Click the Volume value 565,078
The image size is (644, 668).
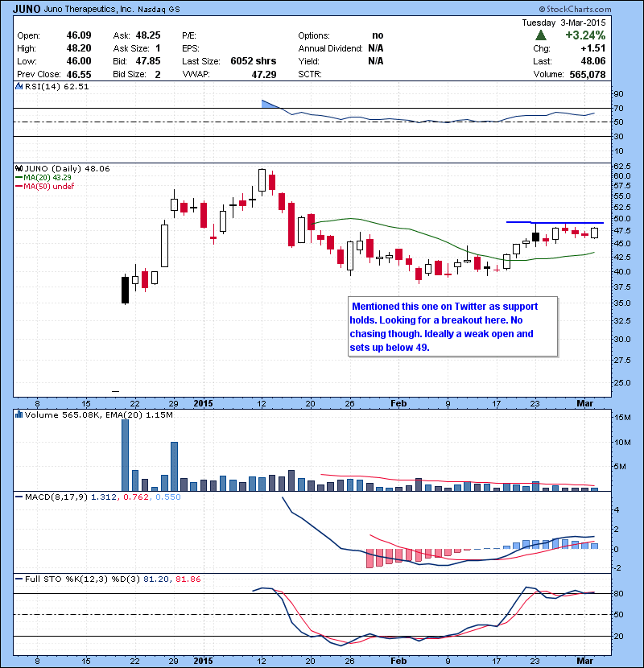588,74
